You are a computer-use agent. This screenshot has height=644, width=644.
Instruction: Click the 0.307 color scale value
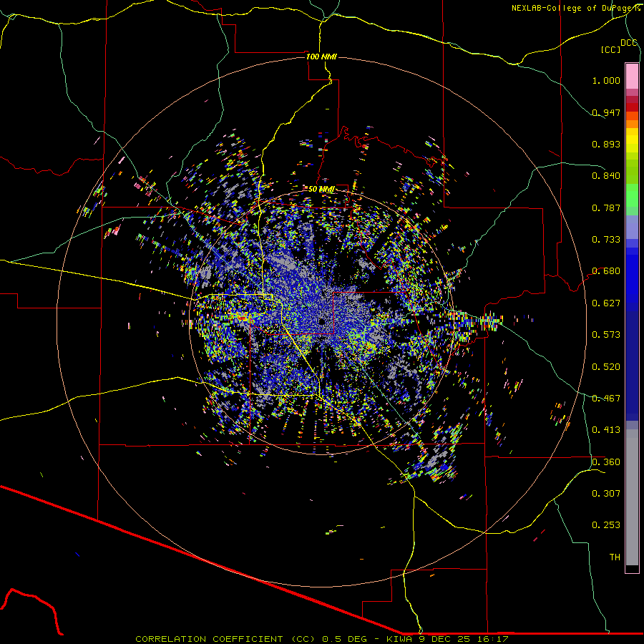606,494
